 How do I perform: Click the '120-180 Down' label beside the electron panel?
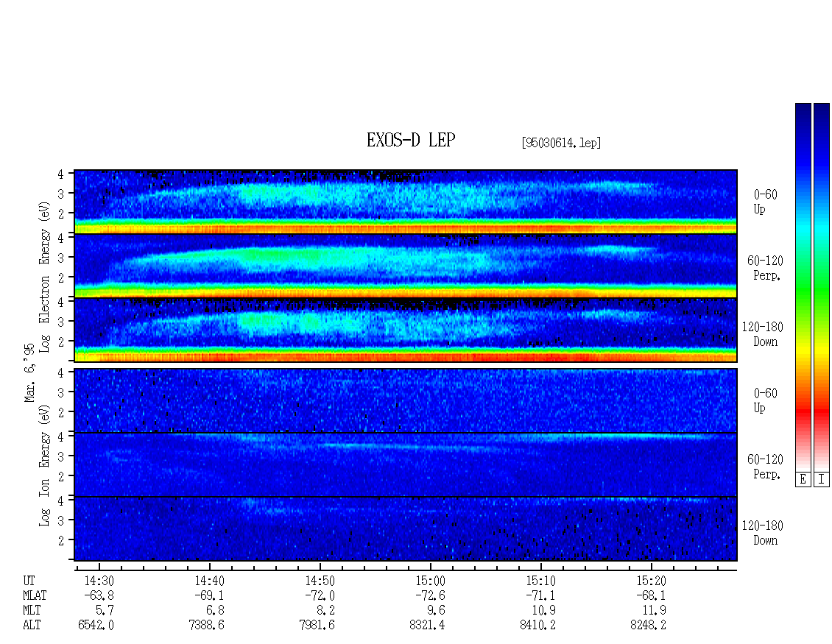pos(763,334)
